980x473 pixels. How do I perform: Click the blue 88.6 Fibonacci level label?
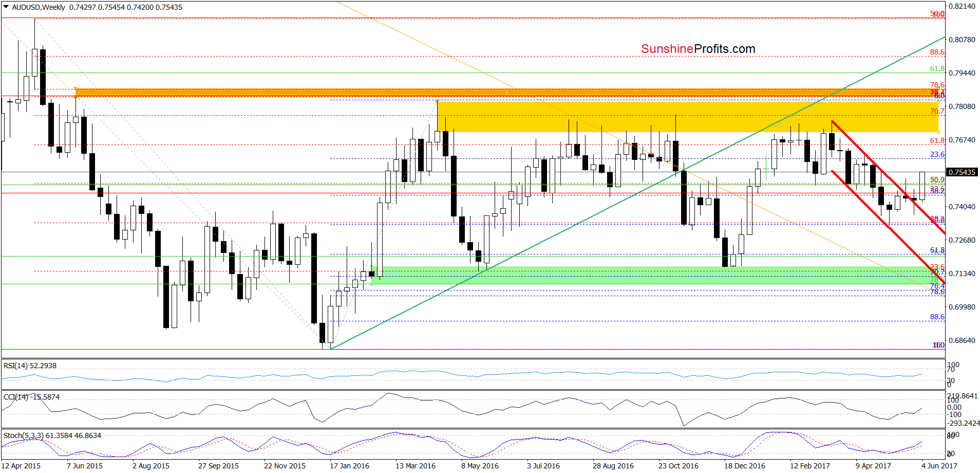click(937, 317)
